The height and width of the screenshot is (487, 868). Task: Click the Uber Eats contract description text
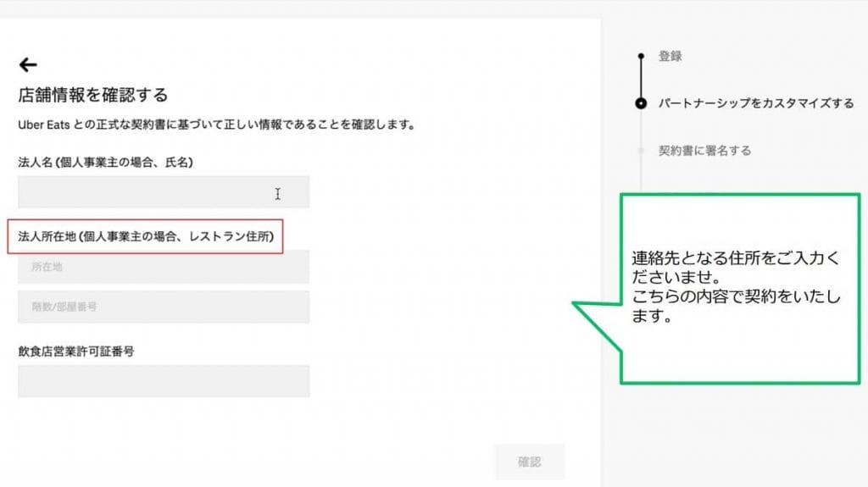(216, 125)
